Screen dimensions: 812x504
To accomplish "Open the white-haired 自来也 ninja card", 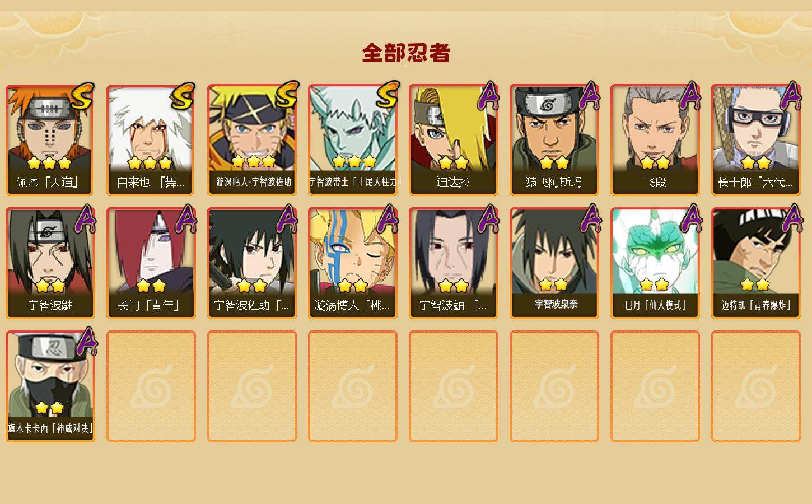I will 151,140.
